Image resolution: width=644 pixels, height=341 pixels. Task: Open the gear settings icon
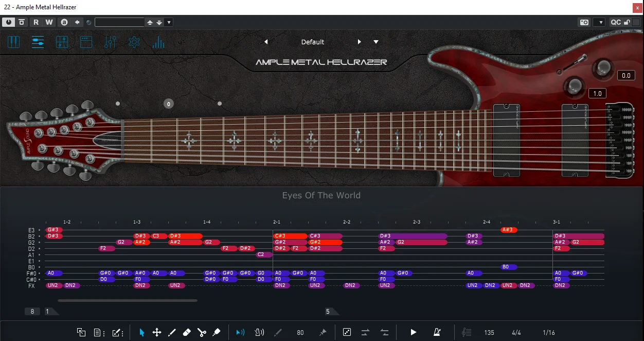point(134,42)
